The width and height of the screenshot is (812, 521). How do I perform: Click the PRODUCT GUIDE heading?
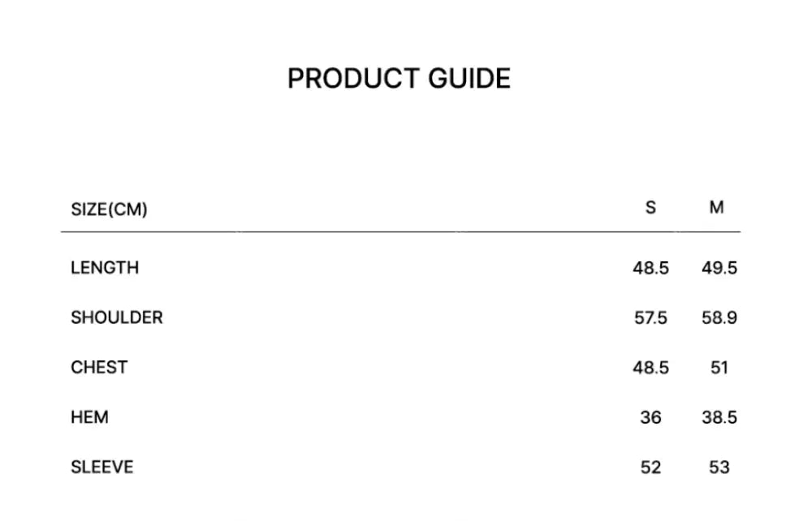[x=399, y=79]
